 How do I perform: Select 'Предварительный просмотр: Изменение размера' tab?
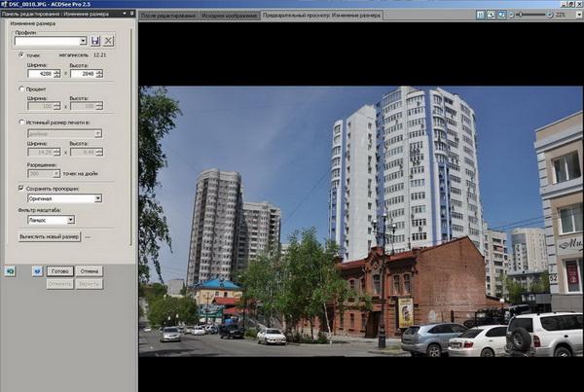(321, 16)
